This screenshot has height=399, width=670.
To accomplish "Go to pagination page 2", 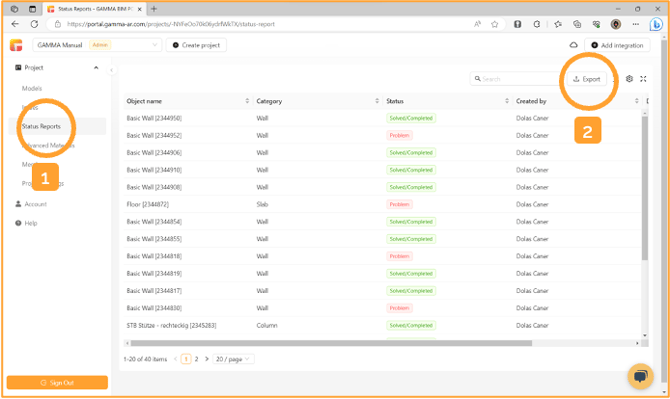I will [197, 359].
